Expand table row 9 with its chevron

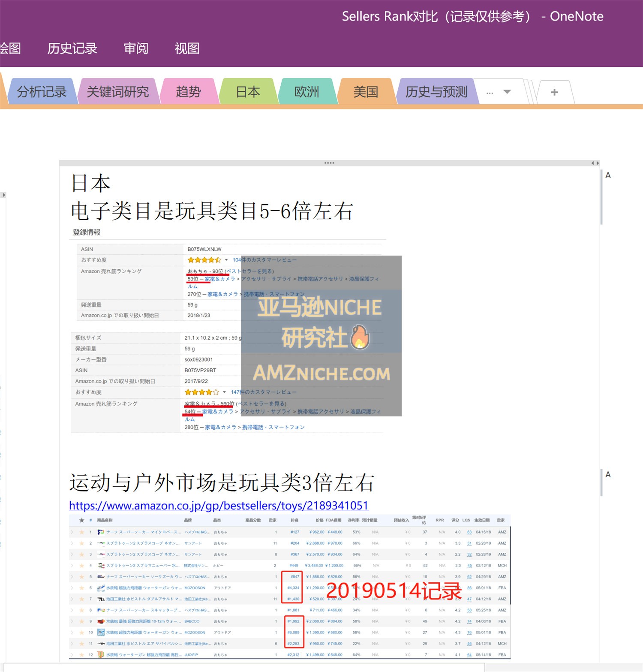pyautogui.click(x=72, y=621)
